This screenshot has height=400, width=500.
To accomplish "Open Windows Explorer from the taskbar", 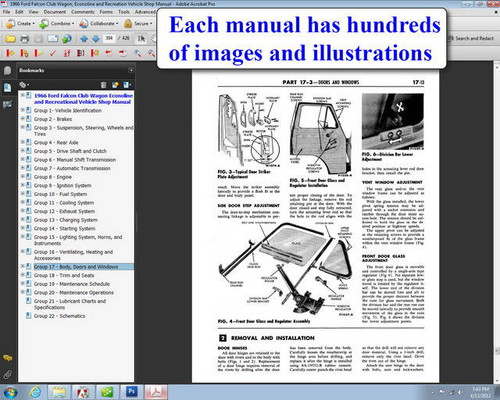I will click(59, 392).
